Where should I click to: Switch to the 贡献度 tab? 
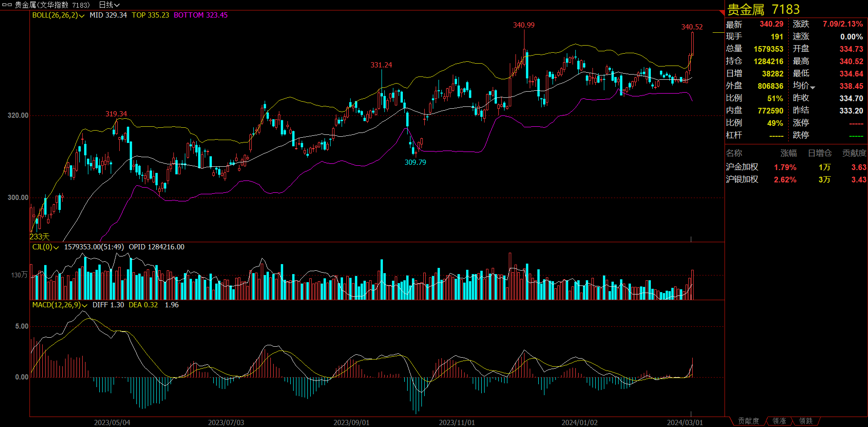pyautogui.click(x=748, y=421)
